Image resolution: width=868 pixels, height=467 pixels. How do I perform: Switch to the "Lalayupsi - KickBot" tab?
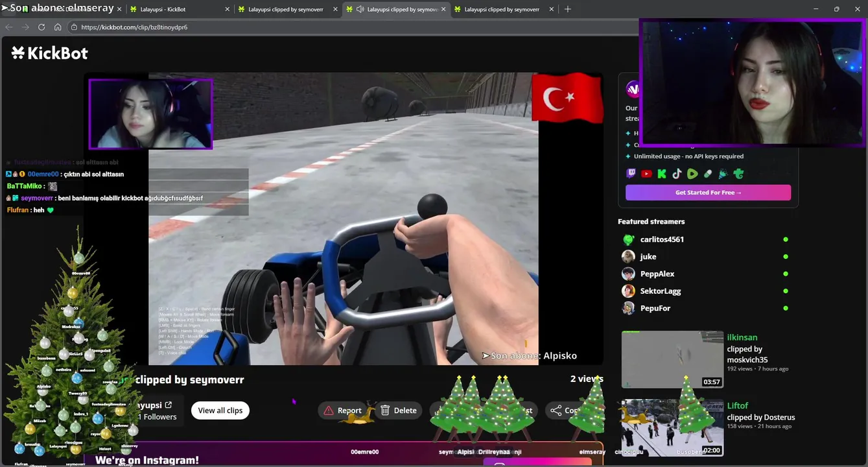179,9
